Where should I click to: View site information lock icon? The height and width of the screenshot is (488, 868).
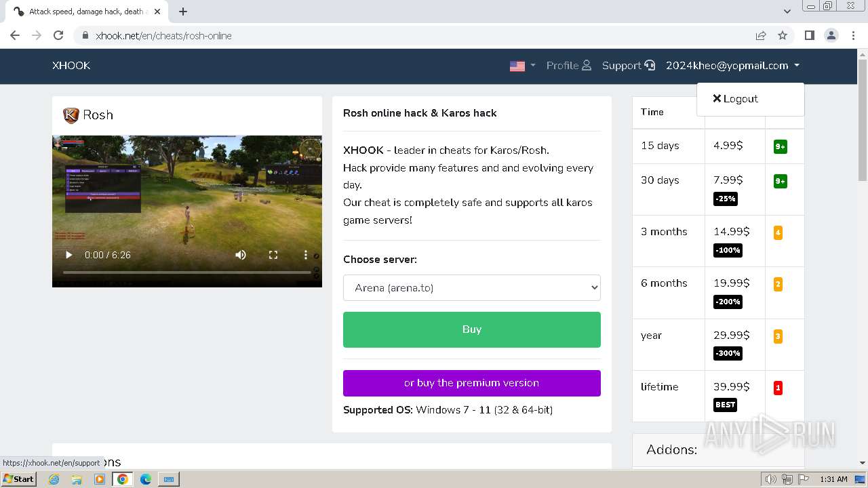85,35
